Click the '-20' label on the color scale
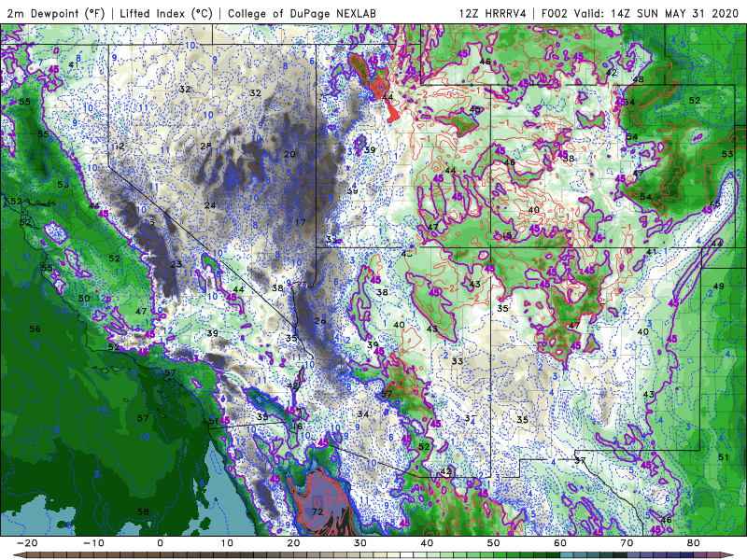The image size is (747, 560). [27, 543]
